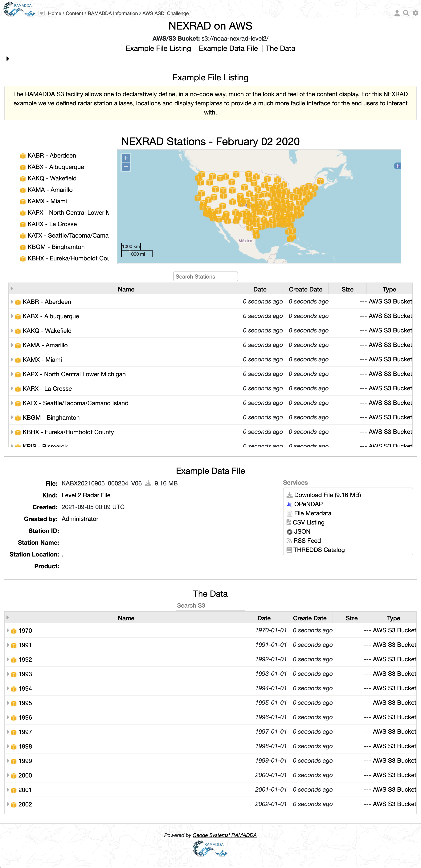Expand the KABR - Aberdeen table row
The height and width of the screenshot is (868, 421).
tap(12, 302)
